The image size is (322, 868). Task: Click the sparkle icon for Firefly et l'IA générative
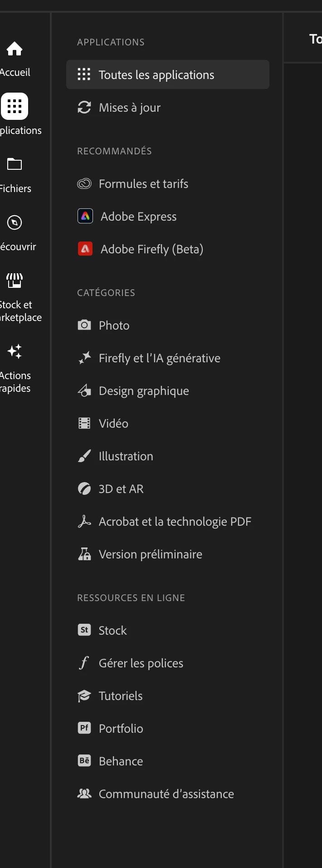pyautogui.click(x=84, y=358)
